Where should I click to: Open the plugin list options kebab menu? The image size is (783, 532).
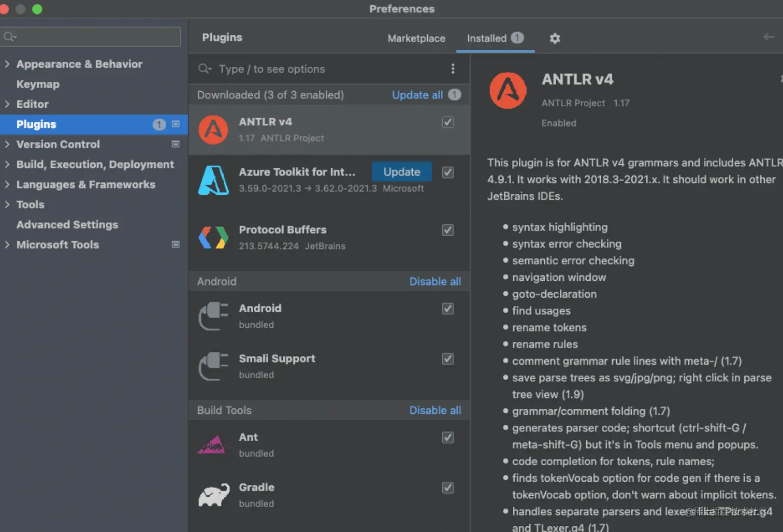(453, 69)
